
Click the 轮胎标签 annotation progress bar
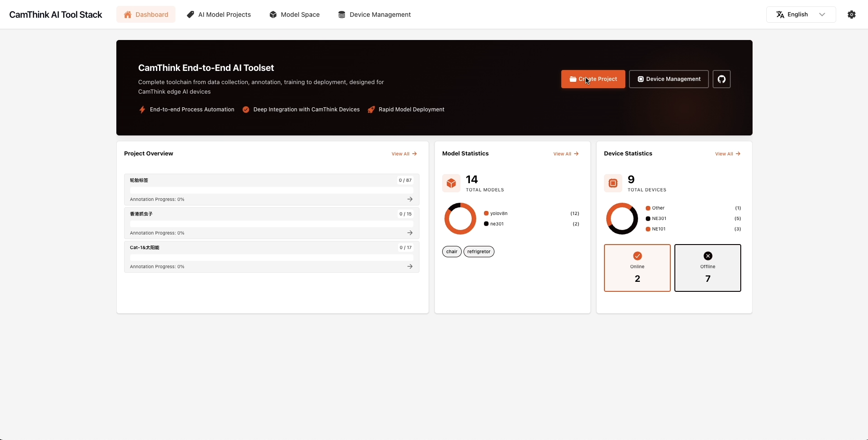point(271,190)
